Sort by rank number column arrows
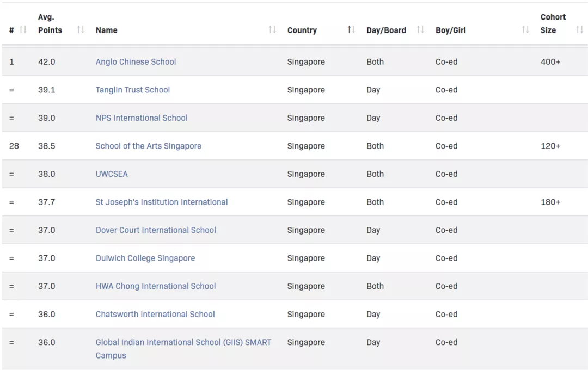This screenshot has height=370, width=588. 23,29
